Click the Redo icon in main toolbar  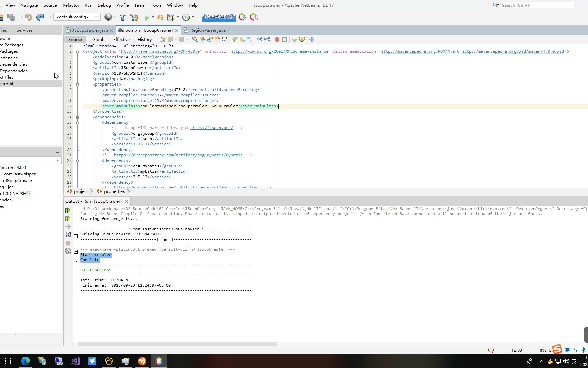point(40,17)
